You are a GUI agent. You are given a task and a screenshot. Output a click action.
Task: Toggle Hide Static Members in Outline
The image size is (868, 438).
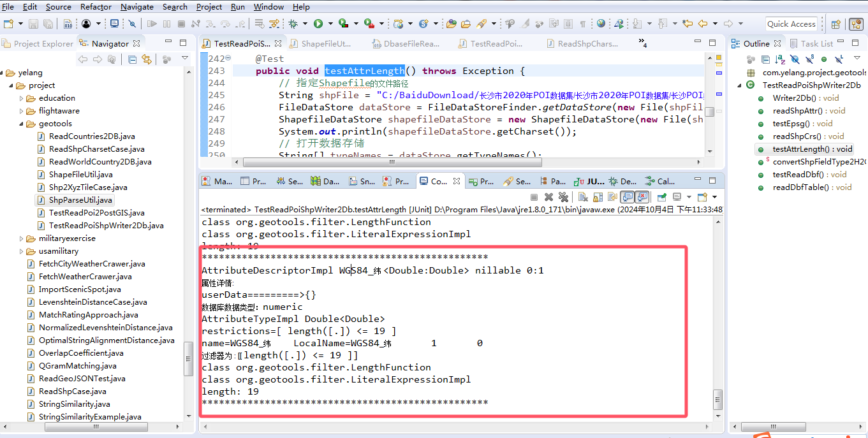pos(810,59)
